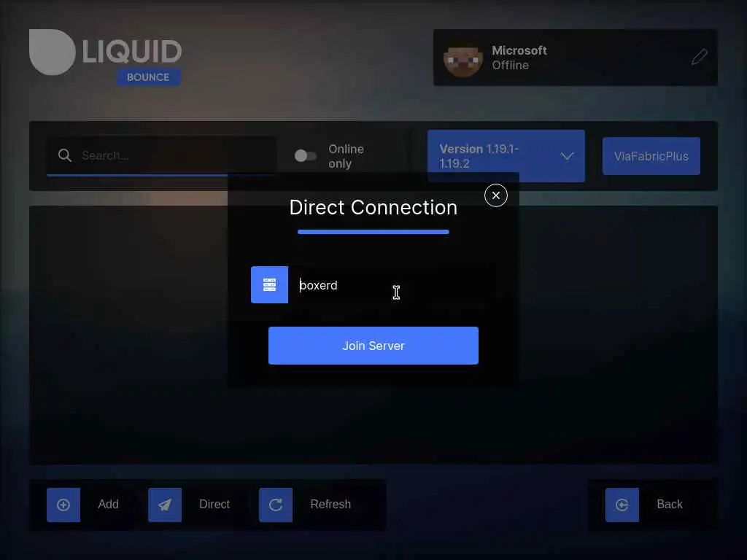Click the Refresh label in bottom bar
This screenshot has width=747, height=560.
[x=330, y=505]
